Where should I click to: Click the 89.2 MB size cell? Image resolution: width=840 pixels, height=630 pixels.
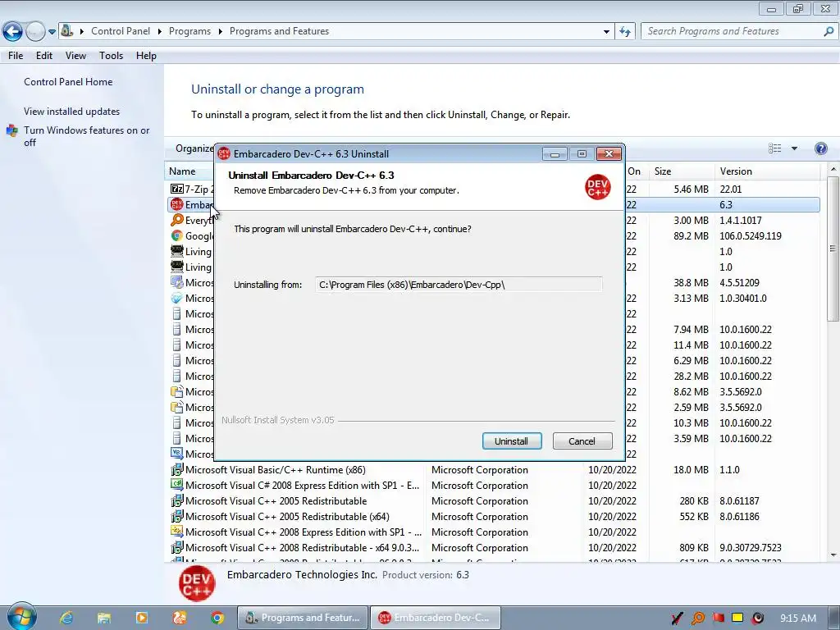691,235
